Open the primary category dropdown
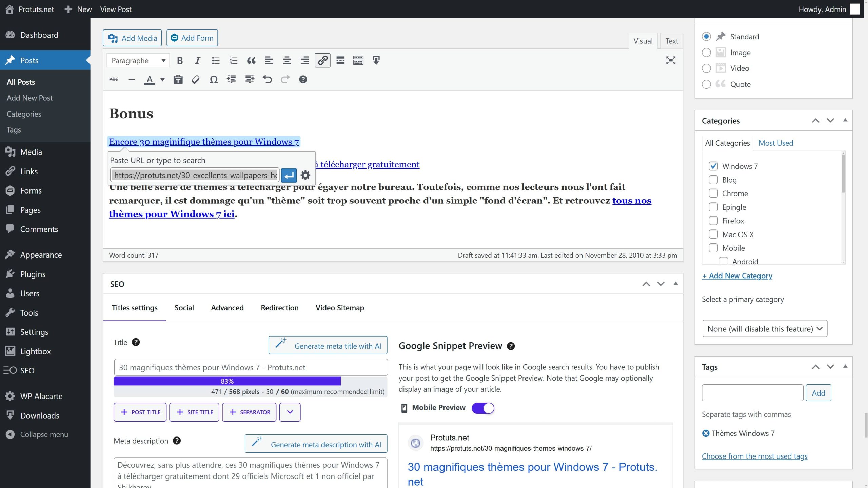The width and height of the screenshot is (868, 488). (x=765, y=328)
